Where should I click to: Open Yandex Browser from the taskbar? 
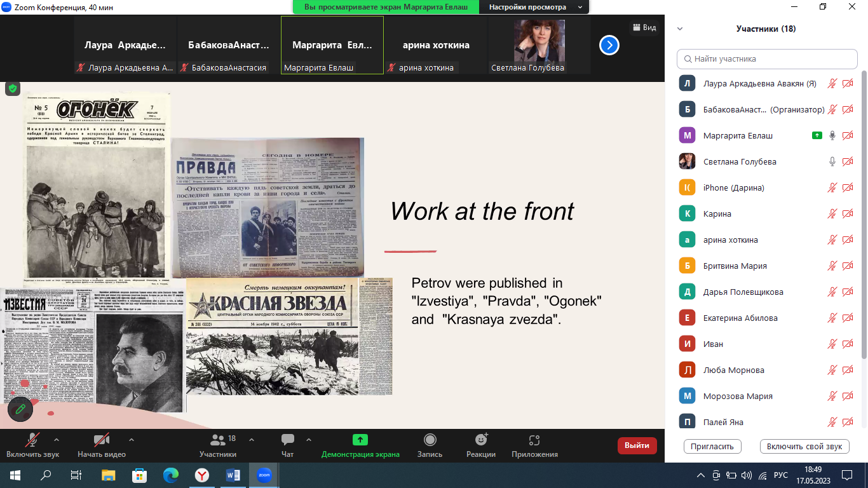click(x=201, y=475)
